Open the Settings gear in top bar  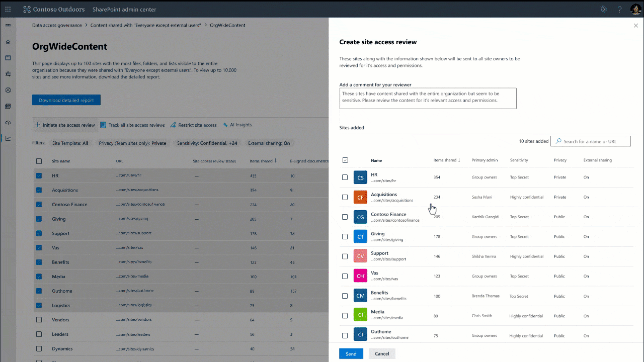coord(604,9)
